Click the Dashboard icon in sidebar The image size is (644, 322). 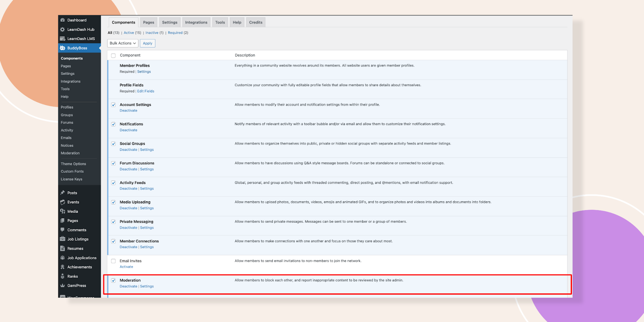coord(62,20)
